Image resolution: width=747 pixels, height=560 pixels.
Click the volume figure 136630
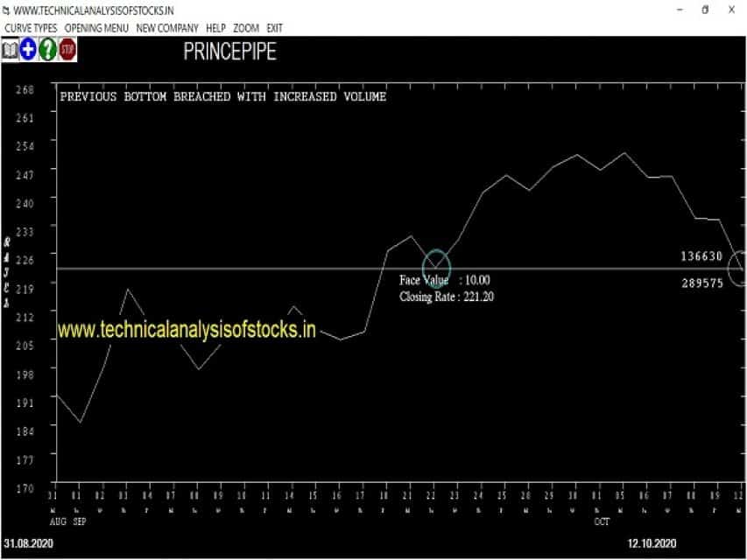pyautogui.click(x=701, y=256)
